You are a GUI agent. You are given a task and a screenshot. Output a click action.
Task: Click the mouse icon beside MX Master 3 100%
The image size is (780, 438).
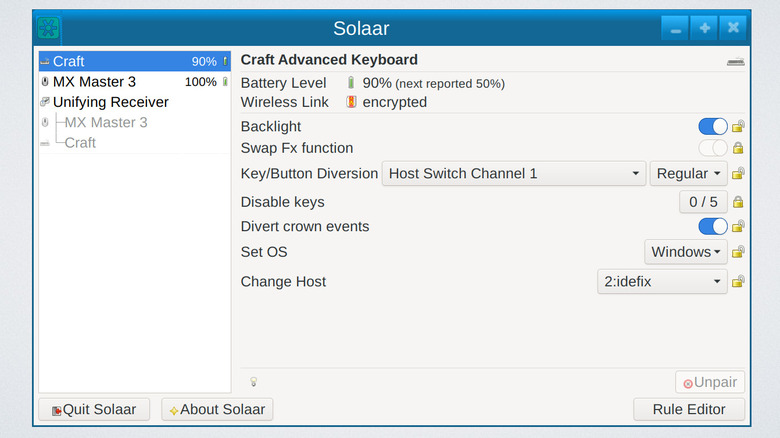[x=45, y=82]
